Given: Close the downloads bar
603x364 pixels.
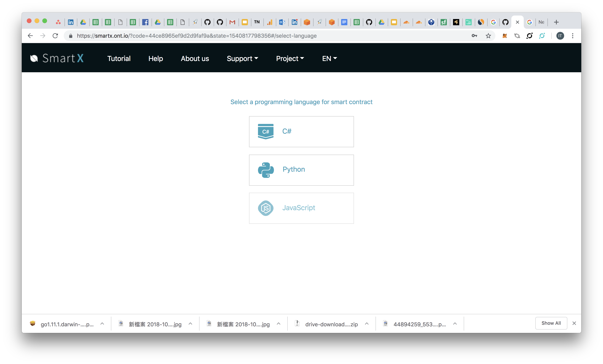Looking at the screenshot, I should pyautogui.click(x=574, y=323).
